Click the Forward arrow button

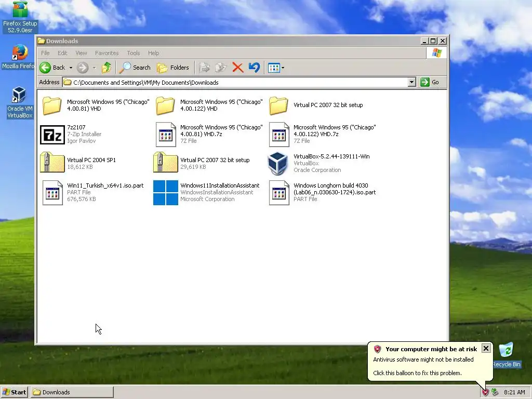point(83,68)
